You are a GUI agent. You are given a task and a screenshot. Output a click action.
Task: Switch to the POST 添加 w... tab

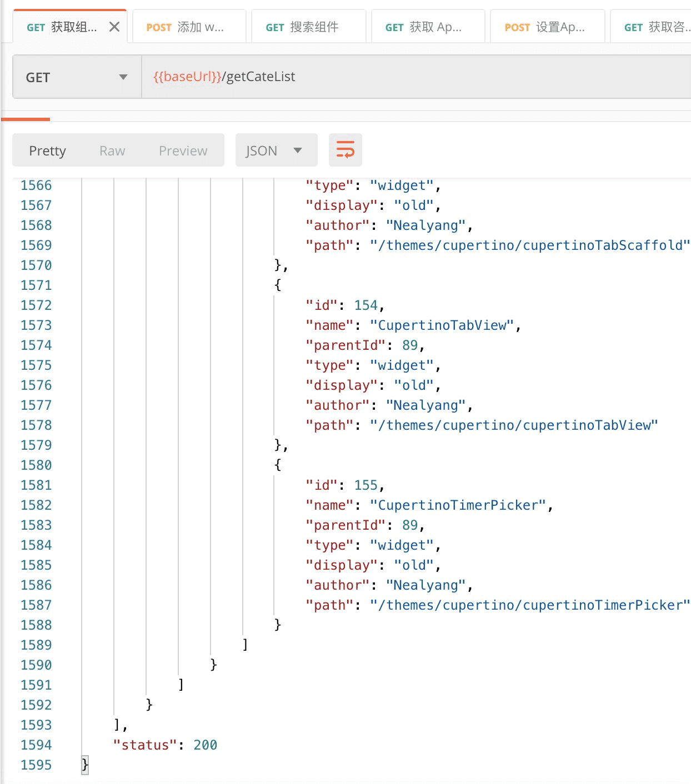pos(189,27)
